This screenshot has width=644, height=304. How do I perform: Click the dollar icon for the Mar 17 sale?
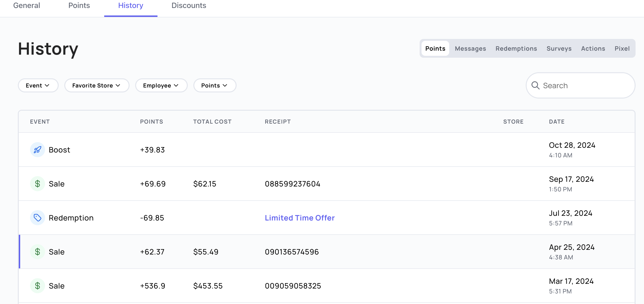tap(38, 285)
